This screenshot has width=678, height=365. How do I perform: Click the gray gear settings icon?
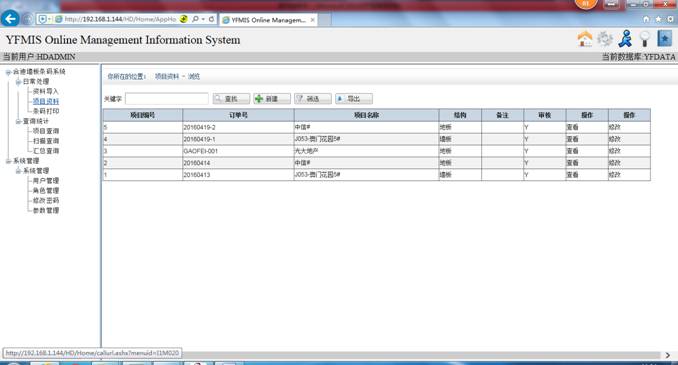tap(605, 39)
